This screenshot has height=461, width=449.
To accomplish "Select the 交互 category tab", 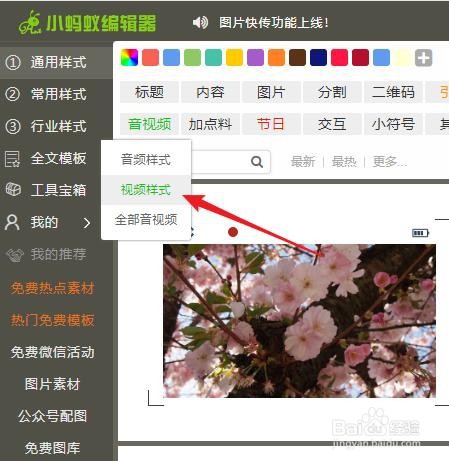I will pos(332,124).
